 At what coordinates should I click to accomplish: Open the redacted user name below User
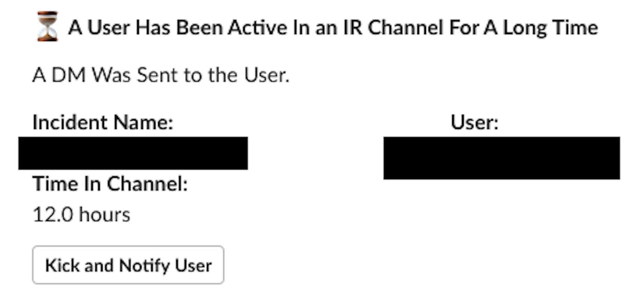501,157
